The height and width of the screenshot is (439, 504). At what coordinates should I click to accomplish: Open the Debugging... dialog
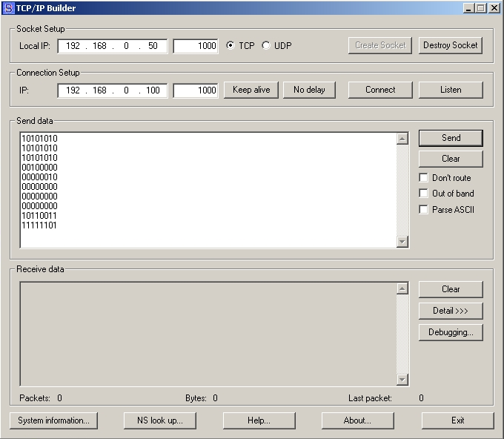[x=451, y=332]
